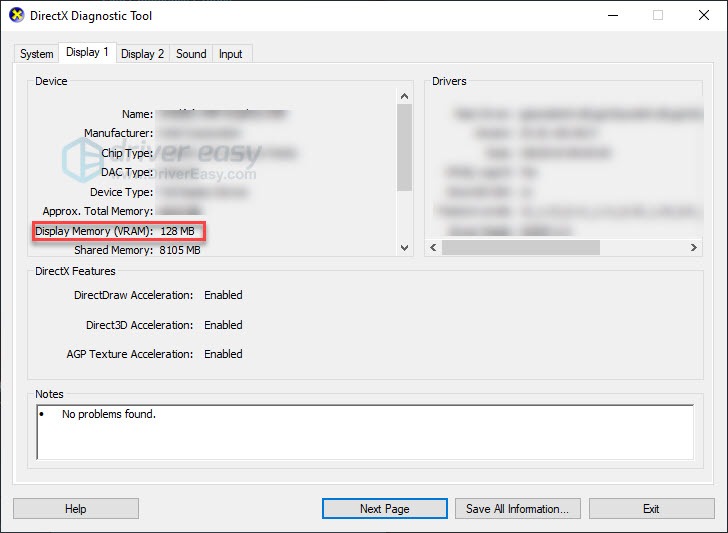Click the Drivers panel scroll left arrow
This screenshot has width=728, height=533.
pos(433,247)
